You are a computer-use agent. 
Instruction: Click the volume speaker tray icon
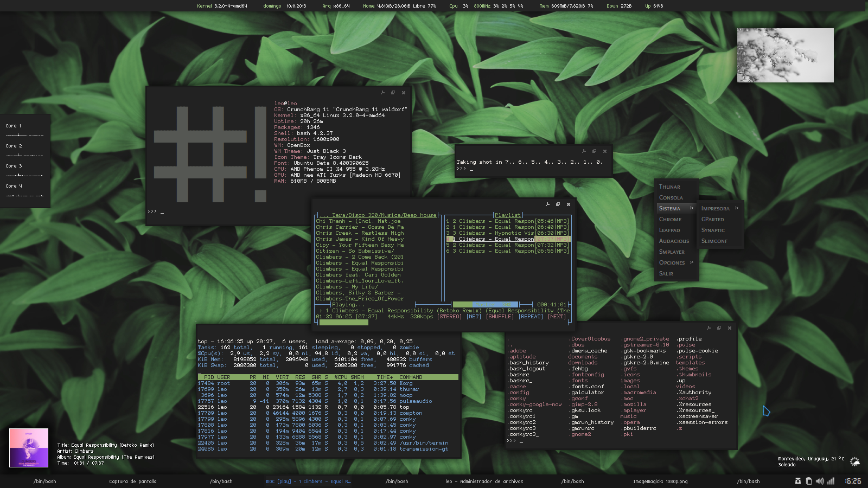click(x=820, y=481)
